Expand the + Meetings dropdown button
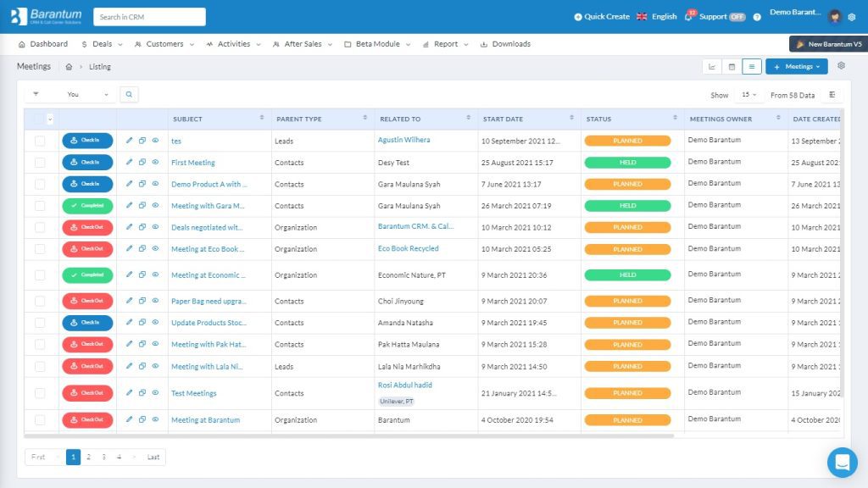 [x=797, y=67]
